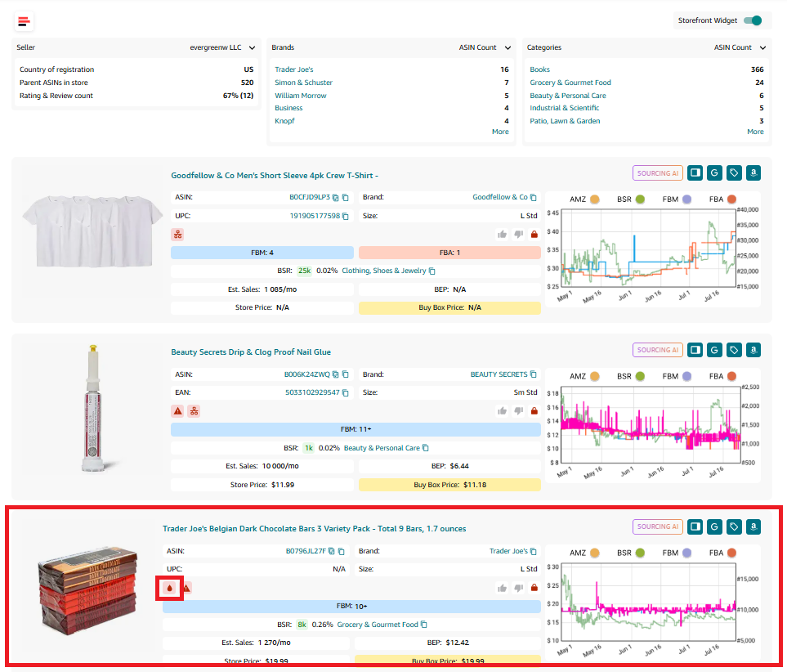Click the red lock icon on the Nail Glue row
Viewport: 787px width, 672px height.
[534, 410]
